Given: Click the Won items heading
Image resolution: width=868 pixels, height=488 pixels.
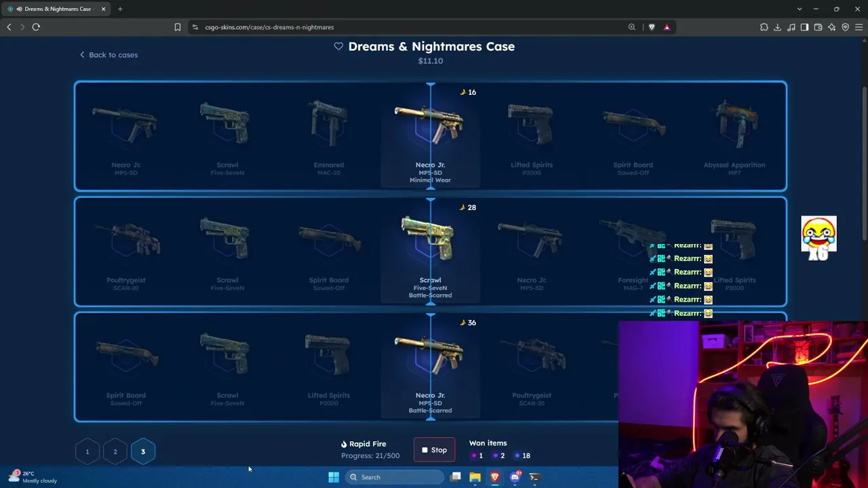Looking at the screenshot, I should point(488,443).
